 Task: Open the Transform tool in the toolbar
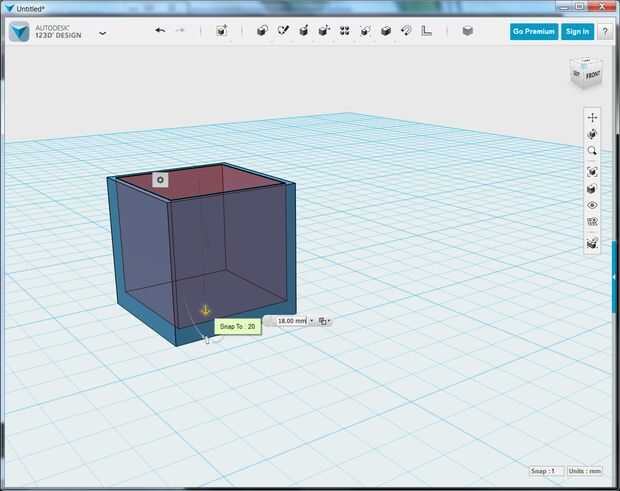(x=222, y=30)
